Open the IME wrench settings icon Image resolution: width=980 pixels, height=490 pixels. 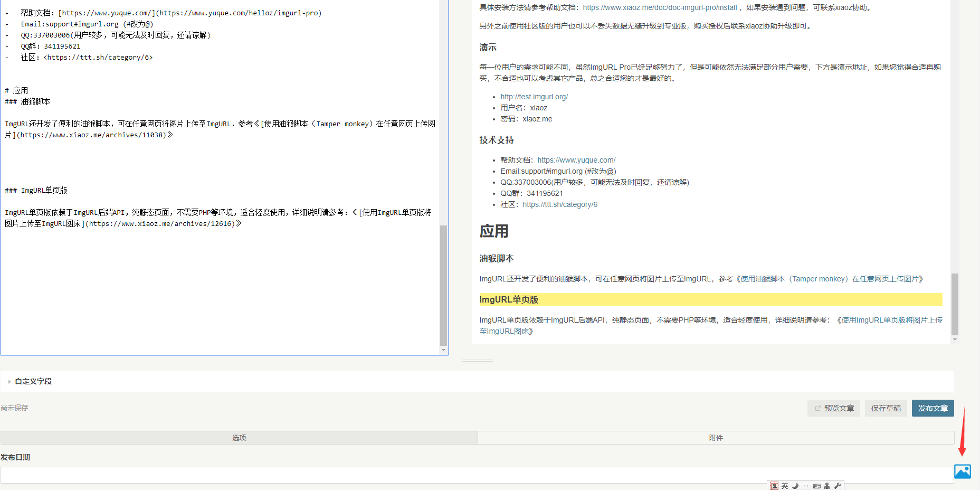[x=838, y=486]
